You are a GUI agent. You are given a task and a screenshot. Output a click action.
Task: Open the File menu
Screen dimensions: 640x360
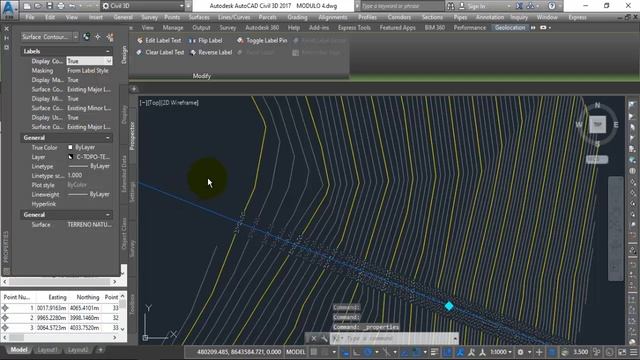(30, 18)
